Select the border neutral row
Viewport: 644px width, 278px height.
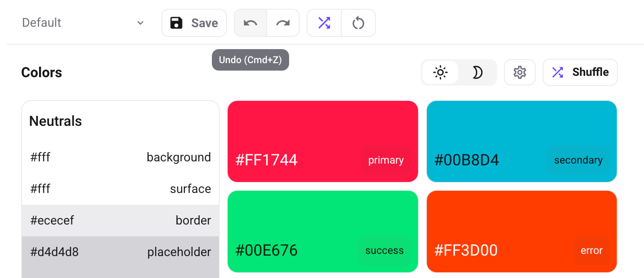pyautogui.click(x=121, y=221)
